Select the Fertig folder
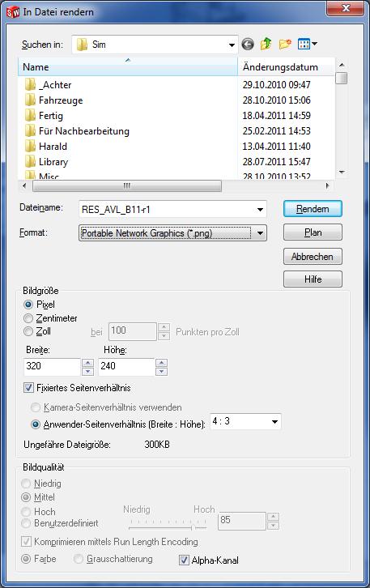This screenshot has height=588, width=370. click(x=44, y=116)
